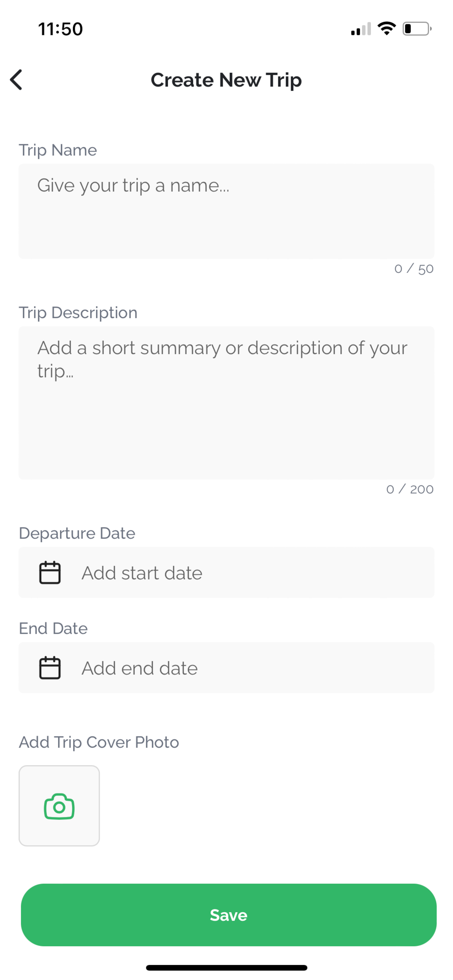The width and height of the screenshot is (453, 980).
Task: Tap the 0 / 200 character counter
Action: click(x=410, y=489)
